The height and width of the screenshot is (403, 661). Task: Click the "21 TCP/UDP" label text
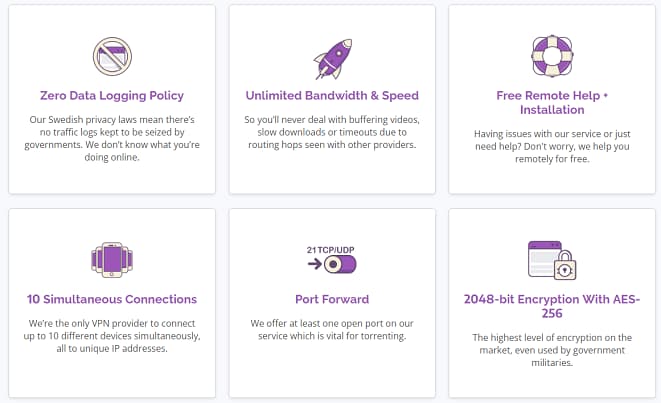[x=331, y=247]
